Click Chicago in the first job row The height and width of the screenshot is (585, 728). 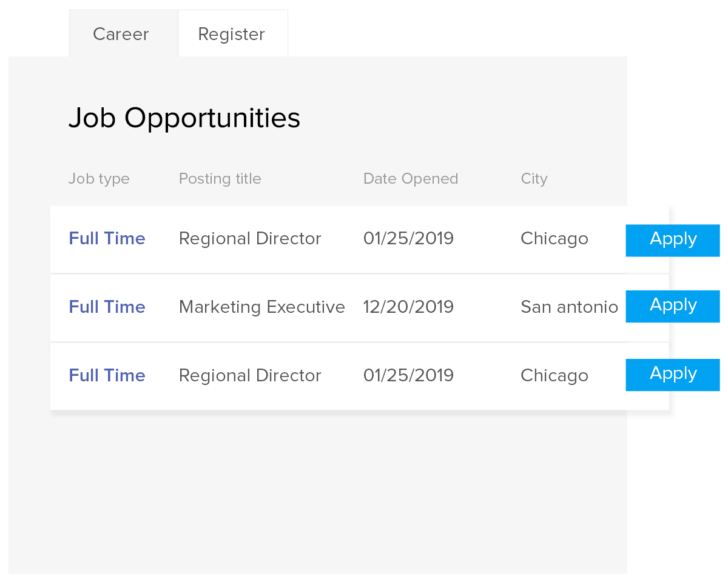click(x=554, y=239)
